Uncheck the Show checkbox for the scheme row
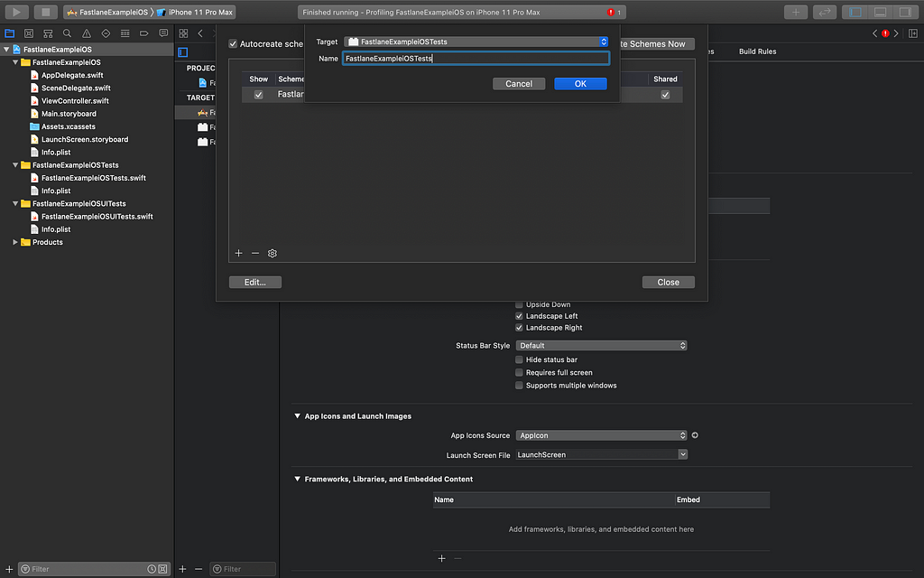 click(258, 95)
